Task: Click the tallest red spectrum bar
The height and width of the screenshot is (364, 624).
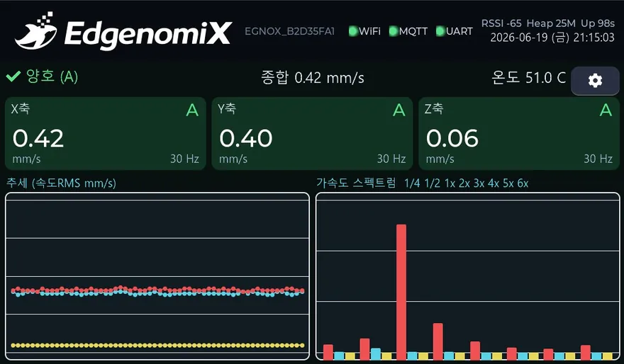Action: pos(401,292)
